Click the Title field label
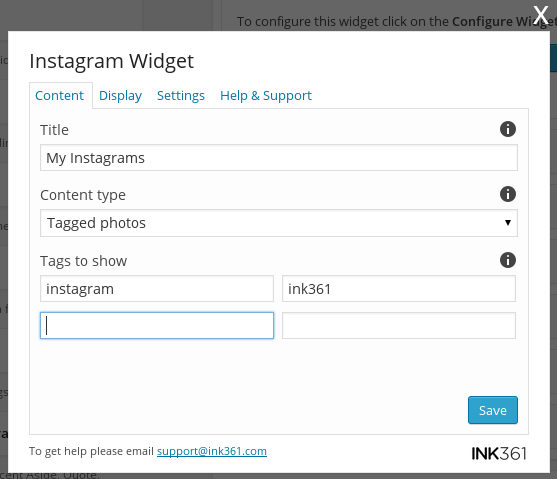Viewport: 557px width, 479px height. pos(54,130)
